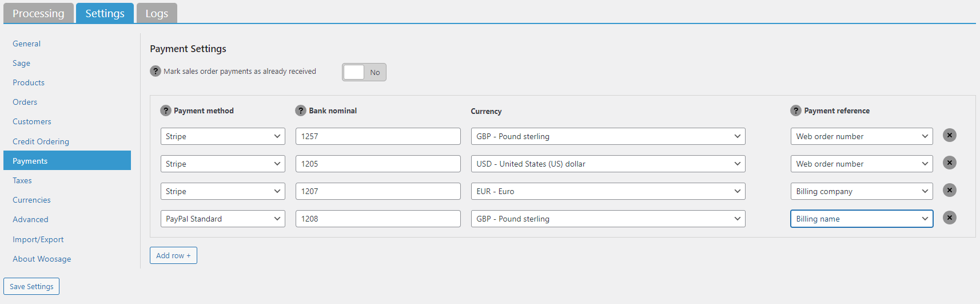Open General settings section
The height and width of the screenshot is (304, 980).
tap(67, 44)
